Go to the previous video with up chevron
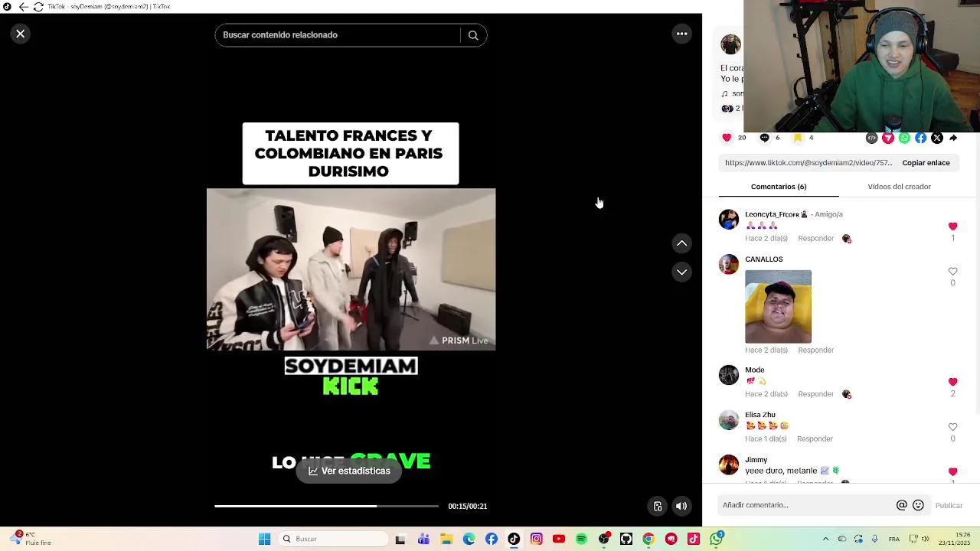The height and width of the screenshot is (551, 980). [x=681, y=243]
